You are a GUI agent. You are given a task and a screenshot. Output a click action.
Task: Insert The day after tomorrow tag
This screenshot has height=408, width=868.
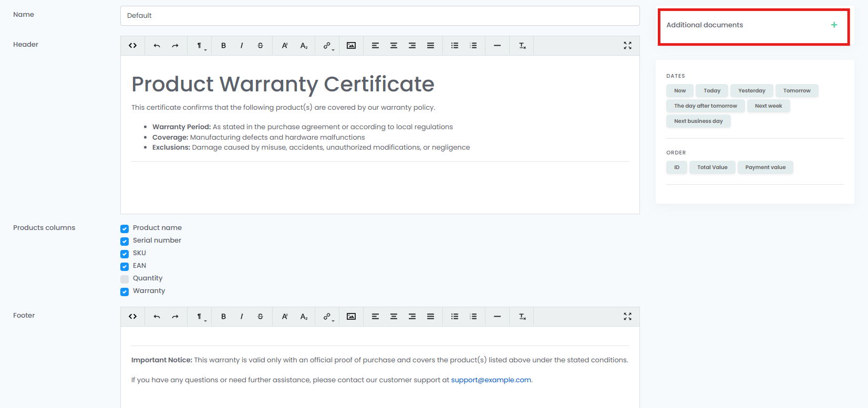pyautogui.click(x=706, y=106)
